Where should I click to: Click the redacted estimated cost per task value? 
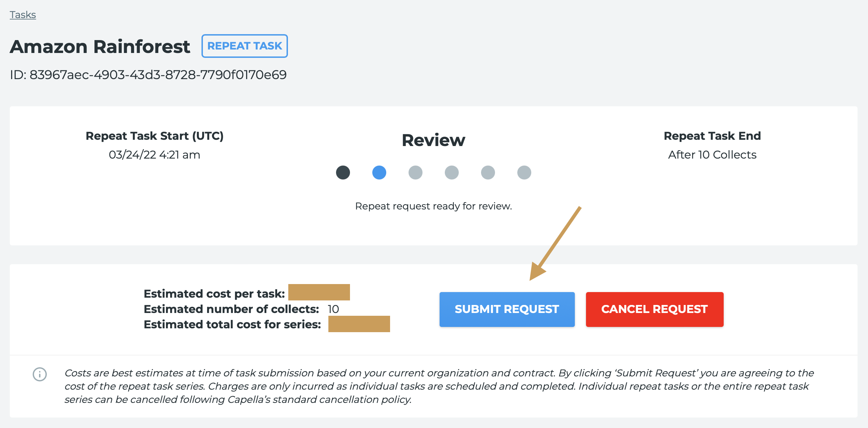click(319, 292)
